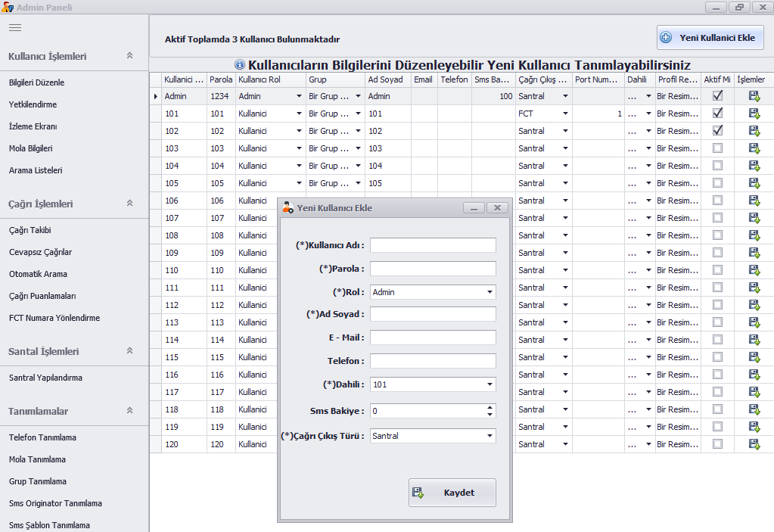
Task: Click the Kullanıcı Adı input field
Action: click(433, 245)
